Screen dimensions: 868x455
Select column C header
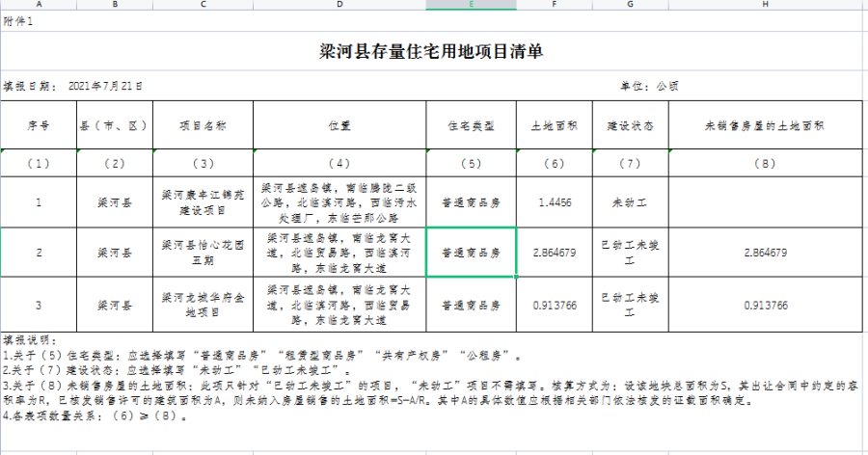[x=203, y=5]
